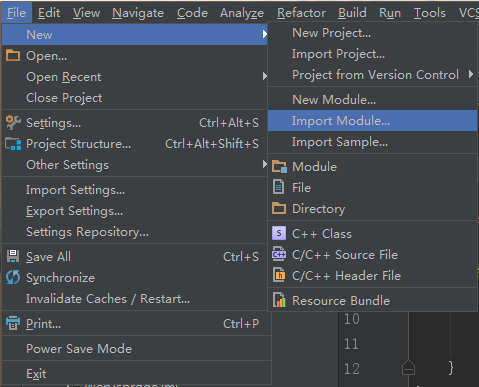Toggle Power Save Mode
The height and width of the screenshot is (387, 479).
point(136,348)
